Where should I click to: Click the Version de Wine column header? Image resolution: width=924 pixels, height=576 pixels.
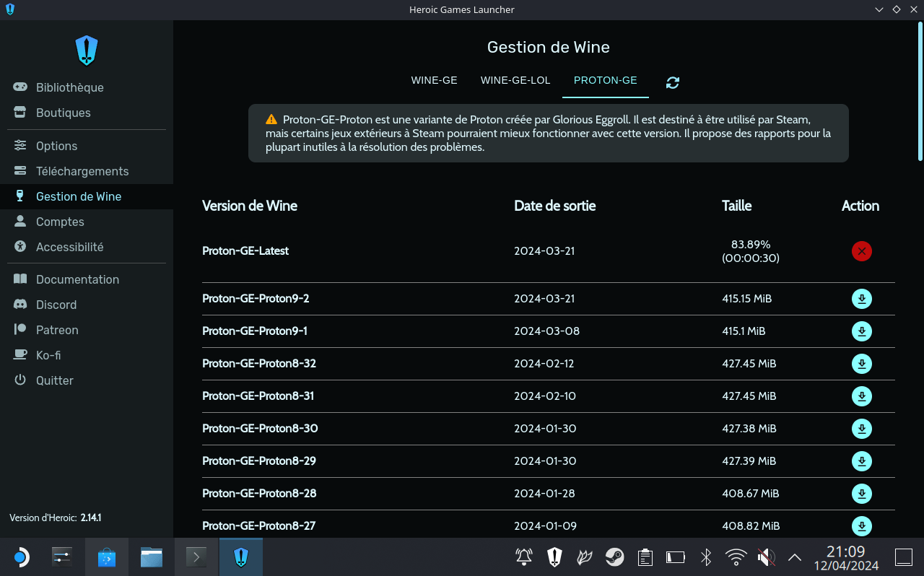(x=250, y=206)
